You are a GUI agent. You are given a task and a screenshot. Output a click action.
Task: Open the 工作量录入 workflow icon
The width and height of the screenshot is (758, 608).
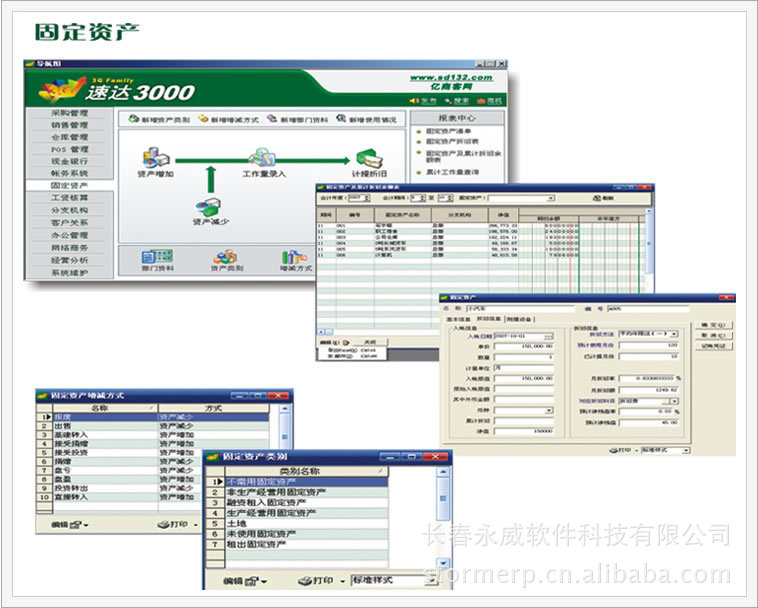pos(262,157)
